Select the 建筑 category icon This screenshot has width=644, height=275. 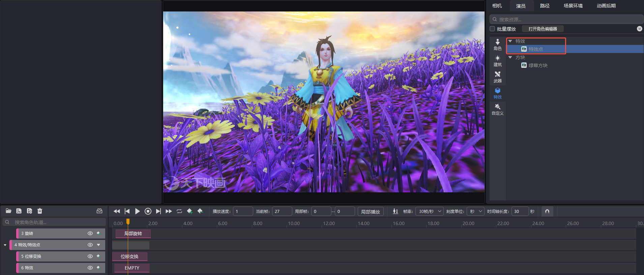point(498,61)
